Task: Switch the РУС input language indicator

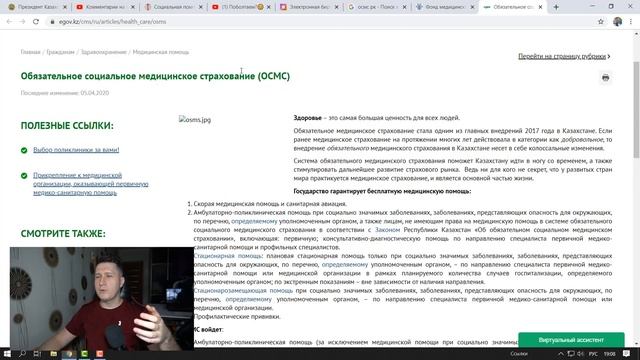Action: pos(593,353)
